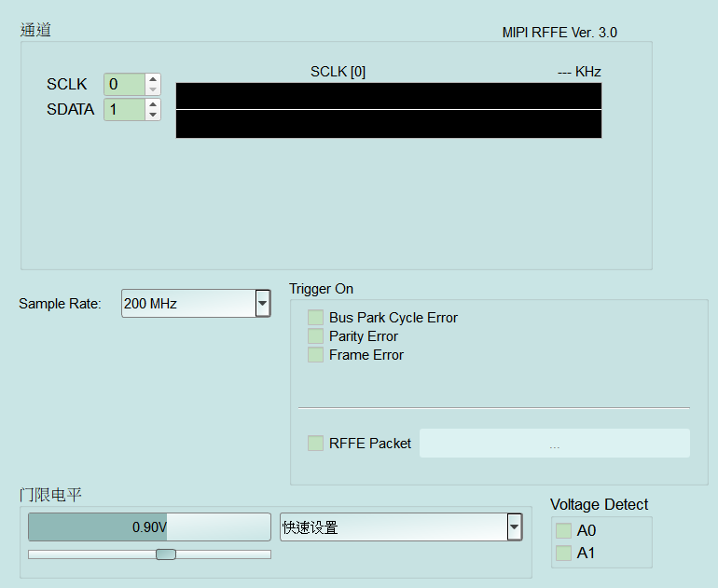Viewport: 718px width, 588px height.
Task: Enable Bus Park Cycle Error trigger
Action: click(315, 317)
